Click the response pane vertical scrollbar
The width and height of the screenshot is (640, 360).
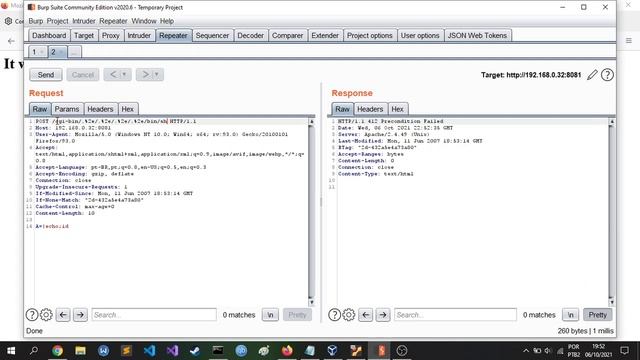pyautogui.click(x=611, y=212)
